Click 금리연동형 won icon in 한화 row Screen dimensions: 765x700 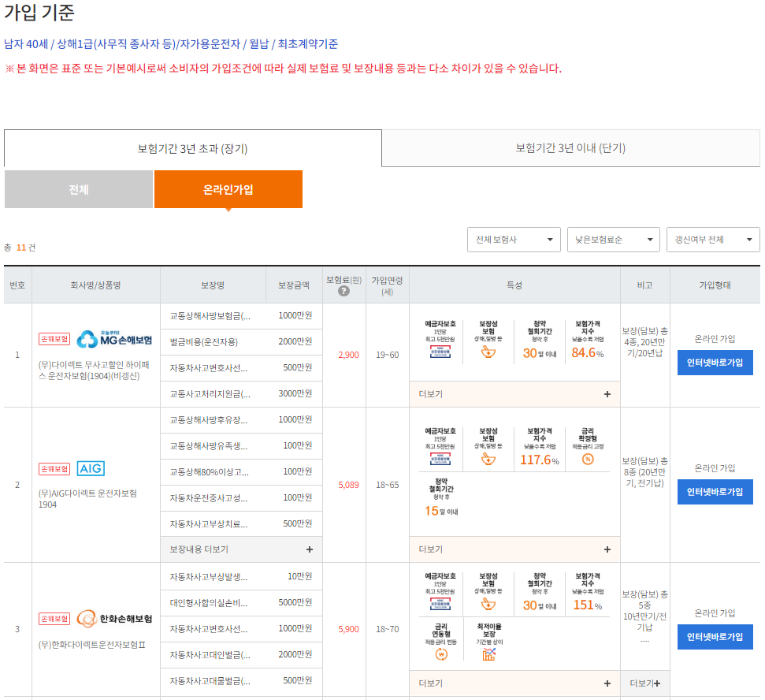pyautogui.click(x=441, y=654)
